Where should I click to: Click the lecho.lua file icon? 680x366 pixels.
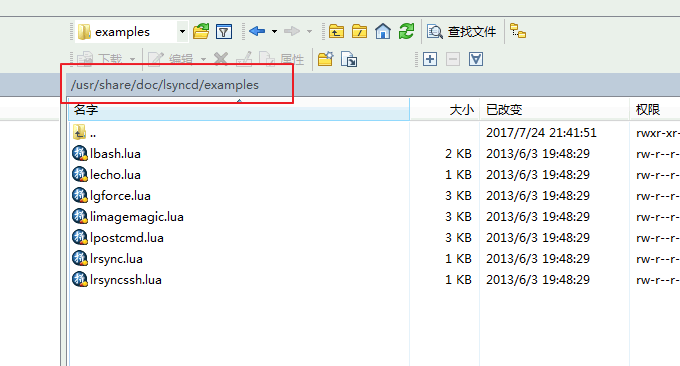click(x=80, y=174)
